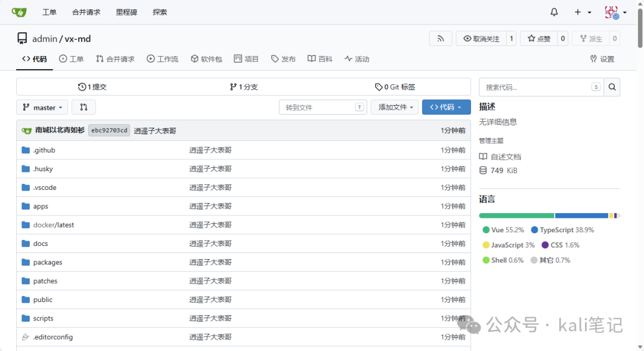The height and width of the screenshot is (351, 644).
Task: Click the RSS feed icon button
Action: 441,39
